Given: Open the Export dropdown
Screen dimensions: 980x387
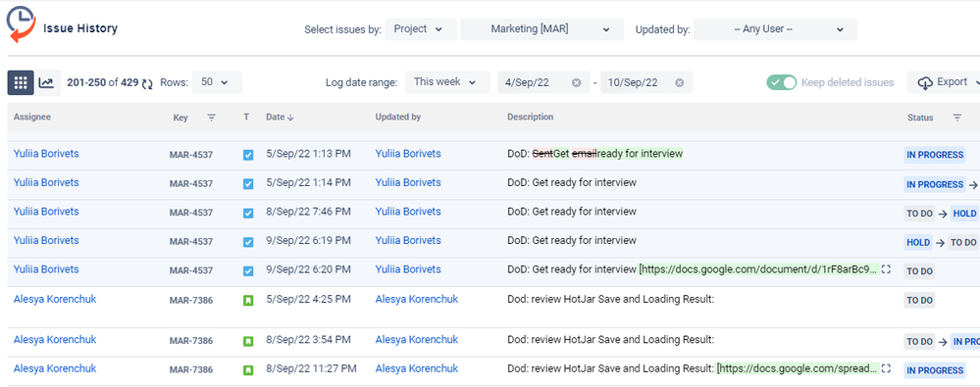Looking at the screenshot, I should (x=945, y=82).
